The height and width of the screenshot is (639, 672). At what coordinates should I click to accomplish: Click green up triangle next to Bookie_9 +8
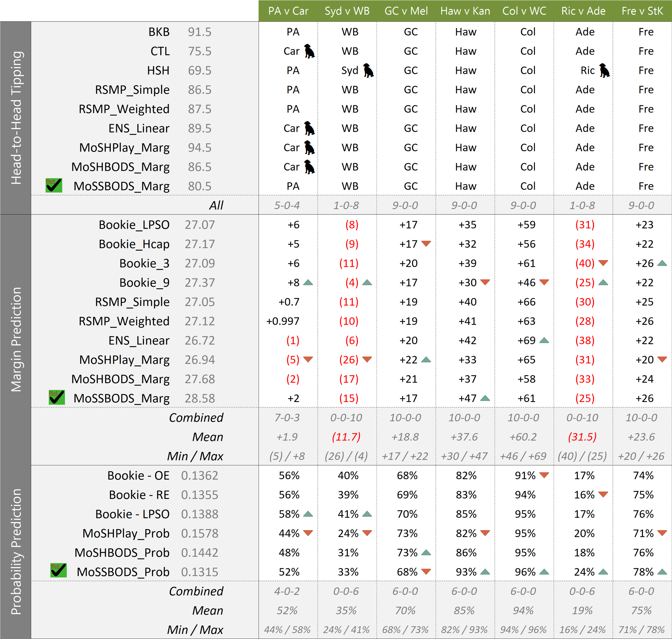308,282
